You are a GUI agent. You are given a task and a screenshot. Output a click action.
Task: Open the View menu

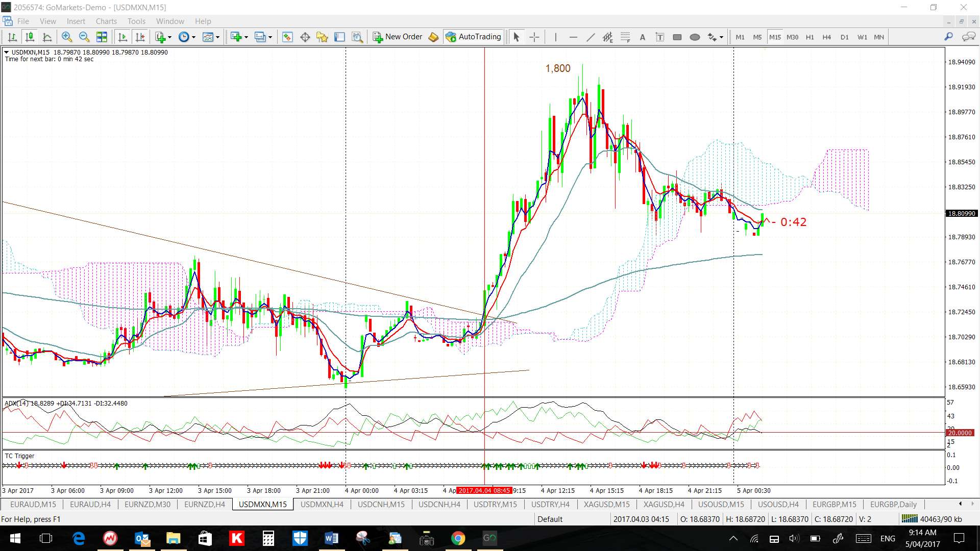(x=48, y=21)
